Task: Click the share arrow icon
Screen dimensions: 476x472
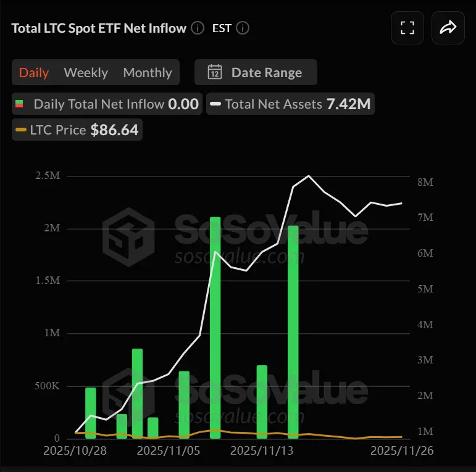Action: point(448,28)
